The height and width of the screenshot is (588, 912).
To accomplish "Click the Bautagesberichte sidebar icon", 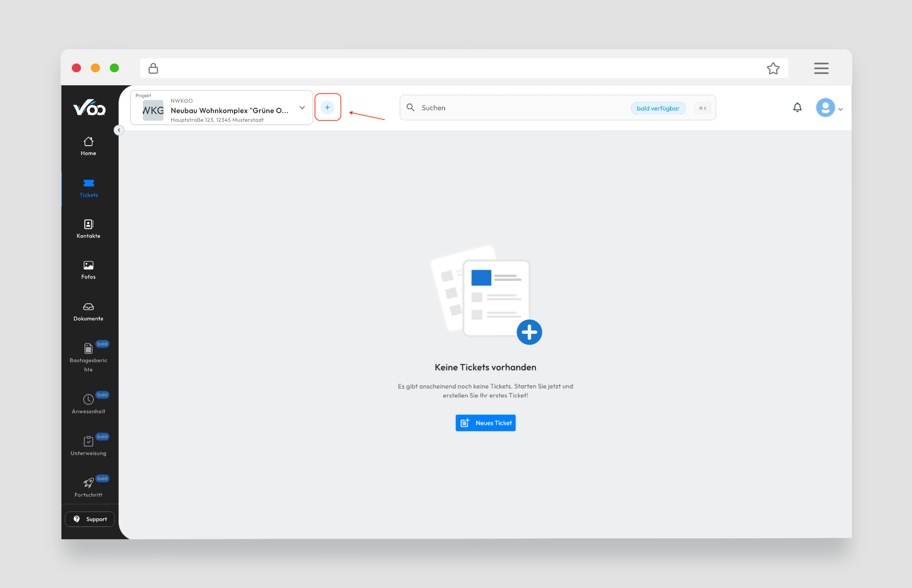I will pos(88,349).
